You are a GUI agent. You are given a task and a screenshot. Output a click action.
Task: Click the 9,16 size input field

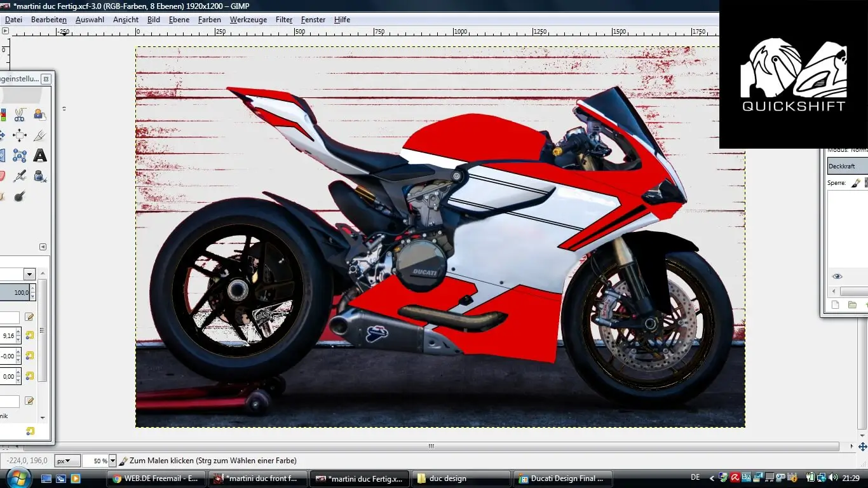tap(8, 335)
